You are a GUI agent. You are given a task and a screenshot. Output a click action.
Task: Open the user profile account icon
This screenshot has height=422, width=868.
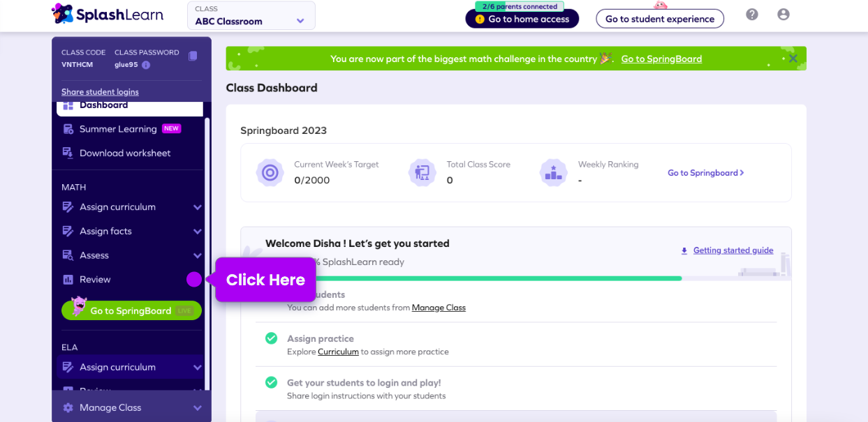tap(784, 15)
